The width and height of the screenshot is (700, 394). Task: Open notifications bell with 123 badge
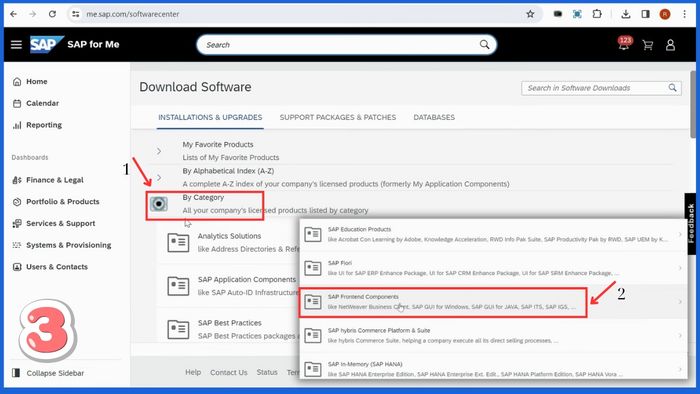[624, 44]
